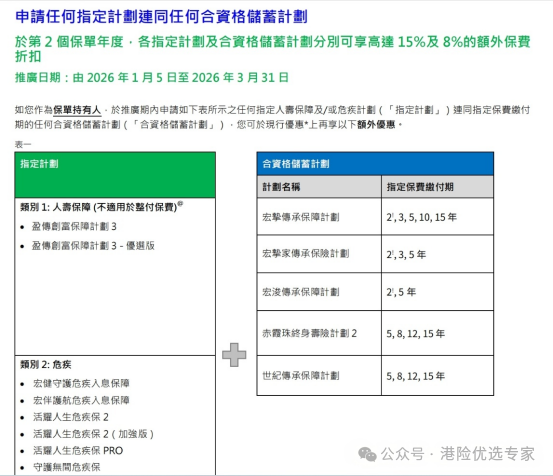Screen dimensions: 553x476
Task: Click payment term cell 2, 5 年
Action: click(437, 292)
